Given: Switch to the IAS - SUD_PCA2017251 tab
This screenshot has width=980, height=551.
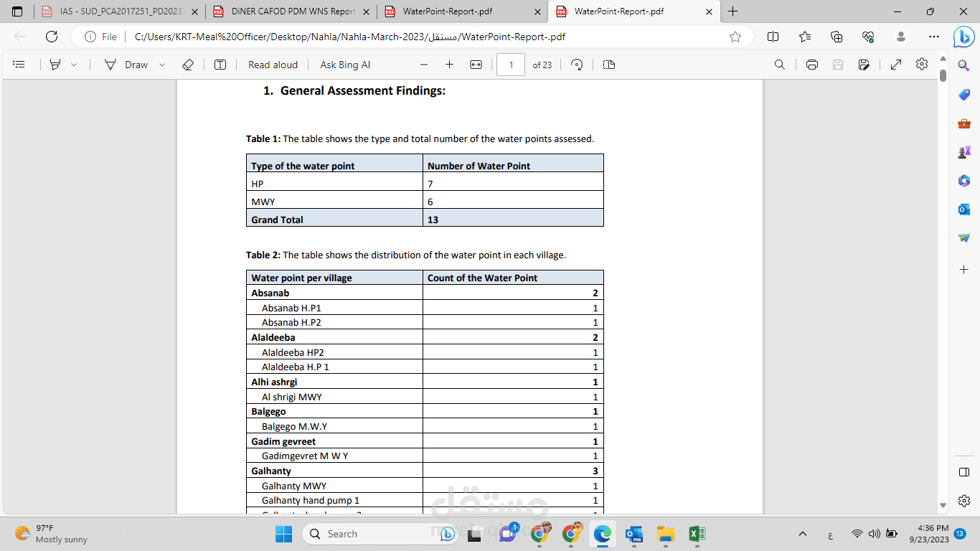Looking at the screenshot, I should pyautogui.click(x=120, y=11).
